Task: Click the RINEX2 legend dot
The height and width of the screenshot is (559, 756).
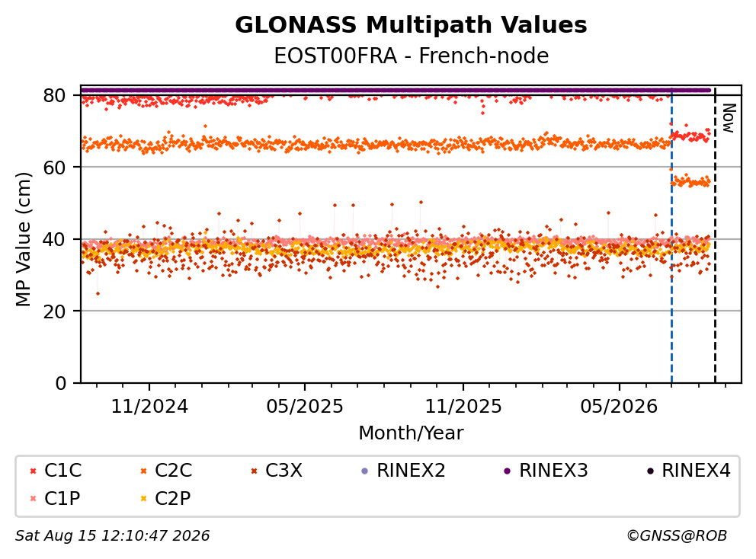Action: 364,471
